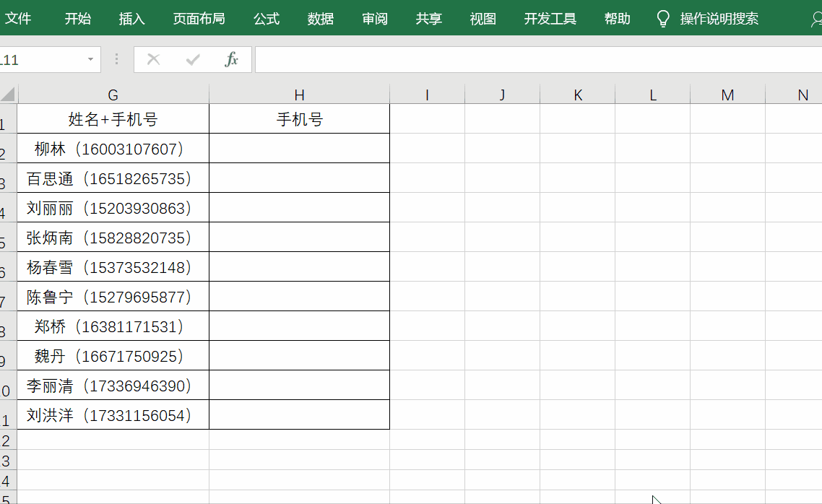The width and height of the screenshot is (822, 504).
Task: Select empty 手机号 cell beside 魏丹
Action: pyautogui.click(x=299, y=356)
